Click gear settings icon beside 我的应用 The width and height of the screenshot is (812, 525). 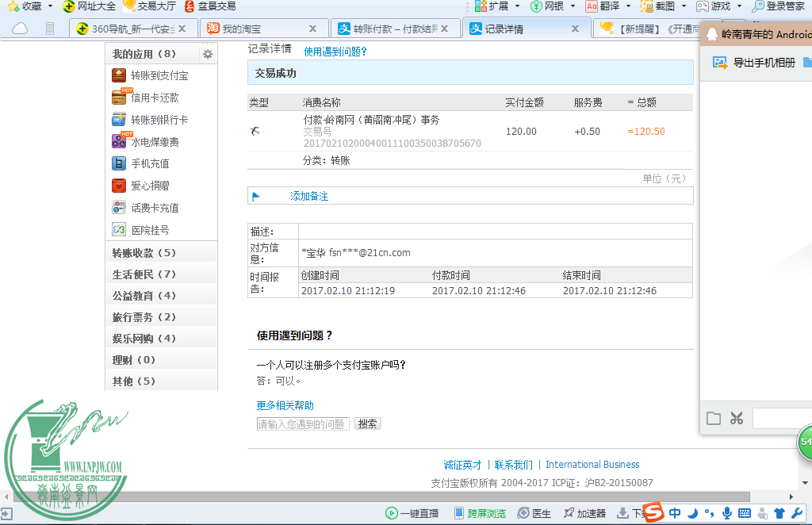[208, 54]
